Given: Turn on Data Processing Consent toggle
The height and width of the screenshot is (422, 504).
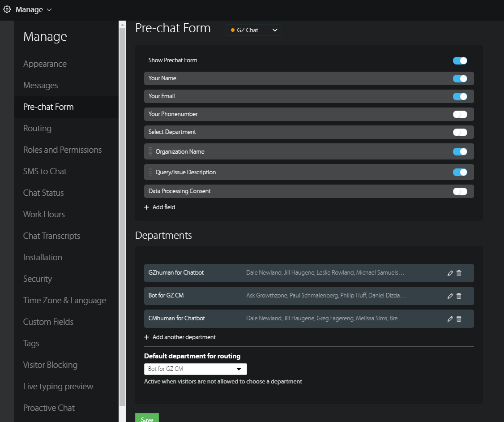Looking at the screenshot, I should click(460, 191).
